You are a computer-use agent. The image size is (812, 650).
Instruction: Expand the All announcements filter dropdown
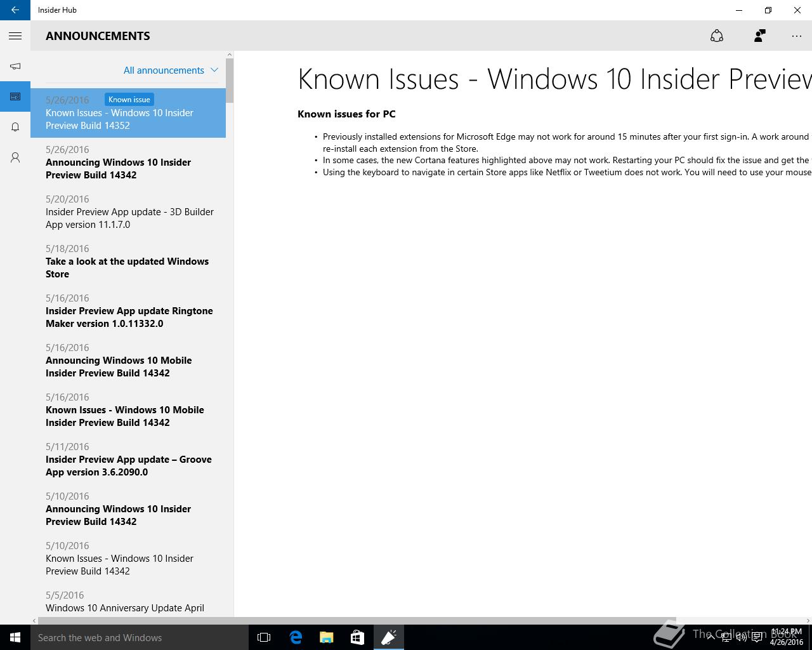170,70
